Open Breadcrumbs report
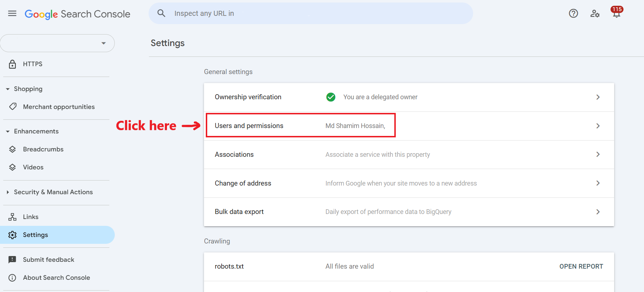The height and width of the screenshot is (292, 644). 43,149
